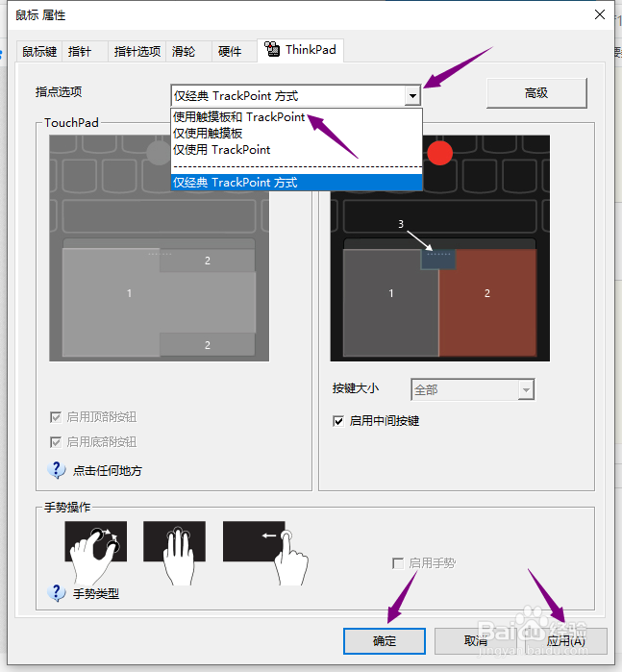Screen dimensions: 622x672
Task: Click the 按键大小 label
Action: (356, 388)
